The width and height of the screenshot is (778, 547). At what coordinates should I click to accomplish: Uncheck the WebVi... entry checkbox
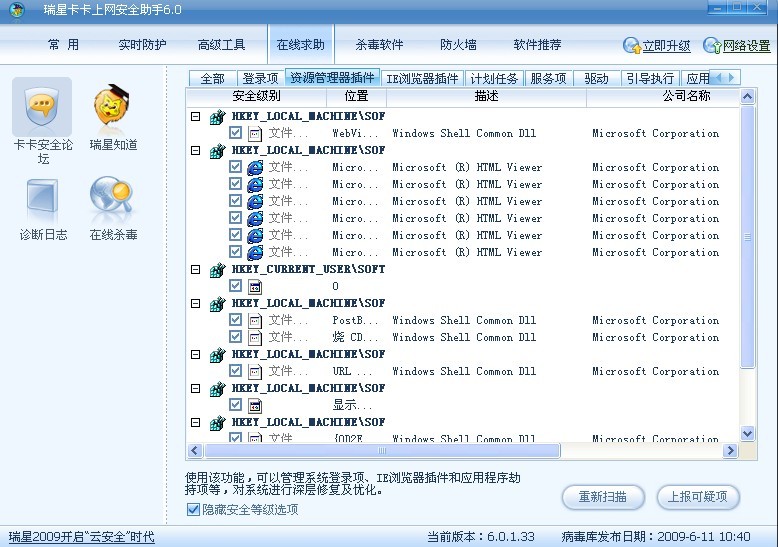pos(236,133)
